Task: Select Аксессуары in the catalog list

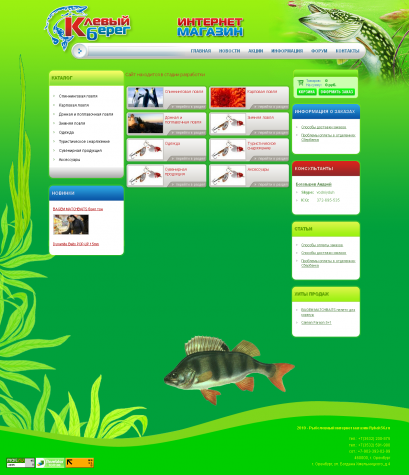Action: point(69,160)
